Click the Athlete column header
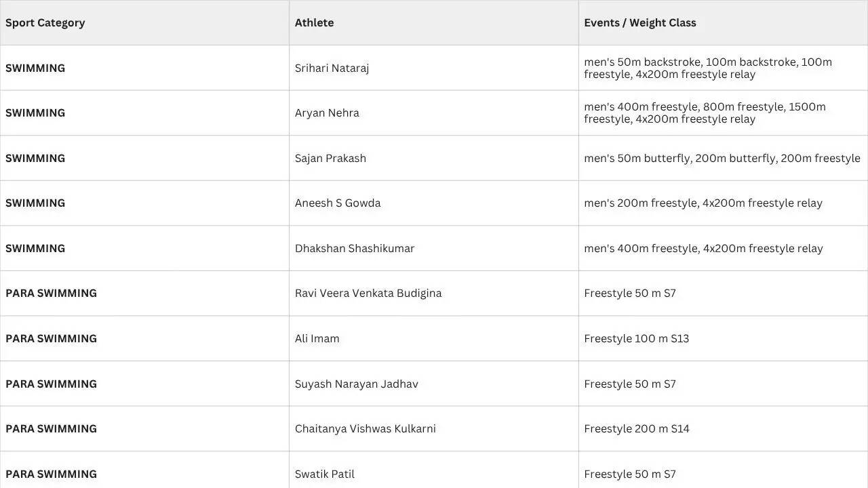 coord(434,22)
